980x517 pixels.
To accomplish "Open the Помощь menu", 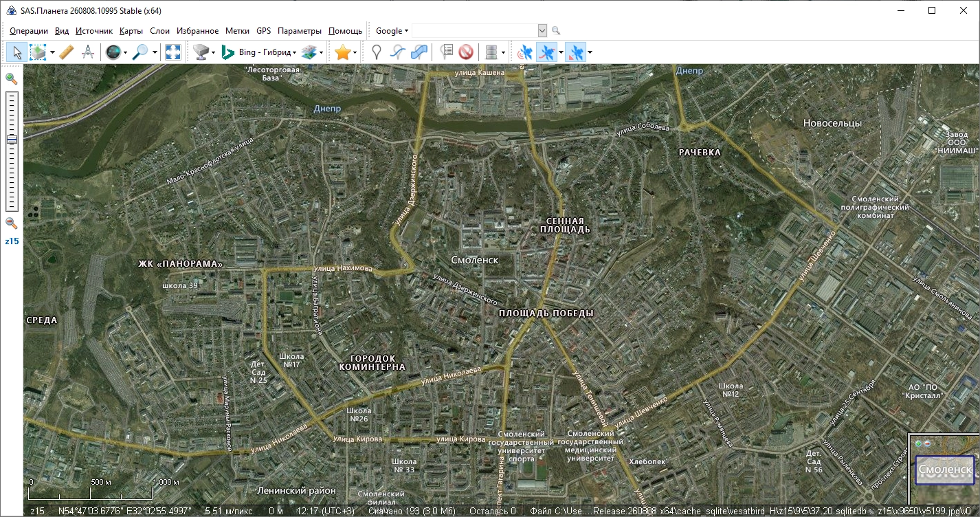I will pos(346,31).
